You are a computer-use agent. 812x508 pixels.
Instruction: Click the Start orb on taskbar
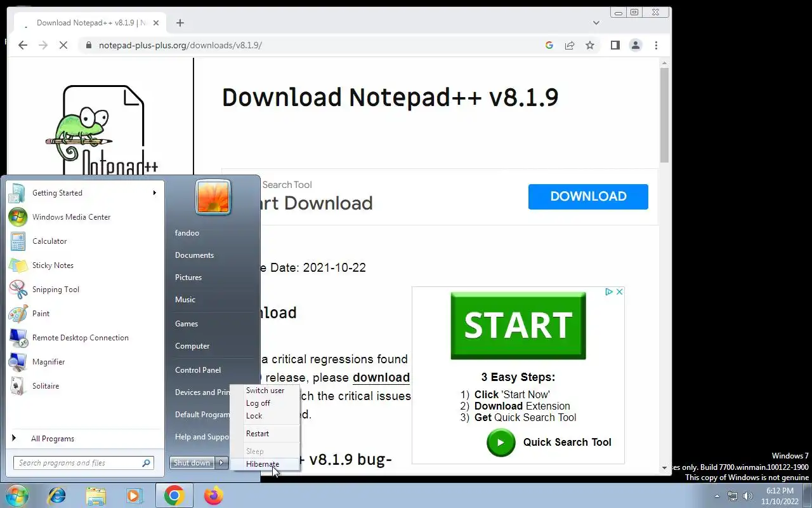pos(16,495)
